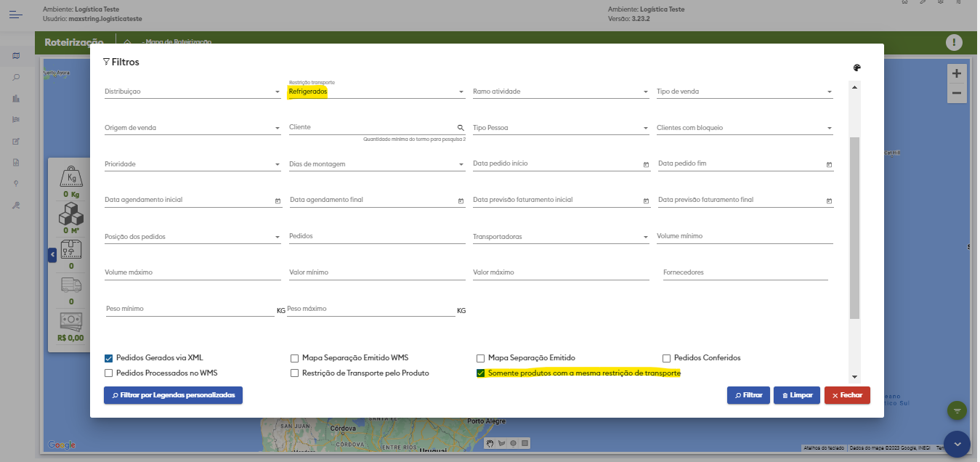980x462 pixels.
Task: Open the Distribuição dropdown
Action: [277, 92]
